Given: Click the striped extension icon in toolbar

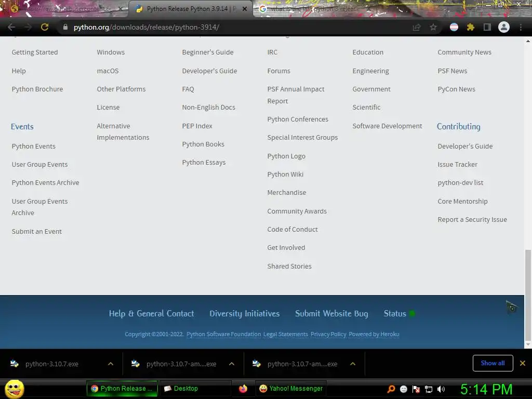Looking at the screenshot, I should [x=454, y=27].
